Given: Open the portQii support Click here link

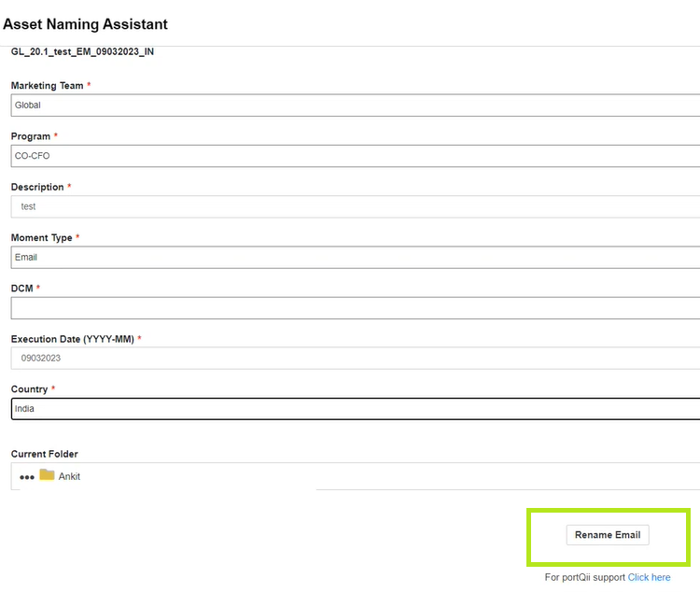Looking at the screenshot, I should pyautogui.click(x=649, y=577).
